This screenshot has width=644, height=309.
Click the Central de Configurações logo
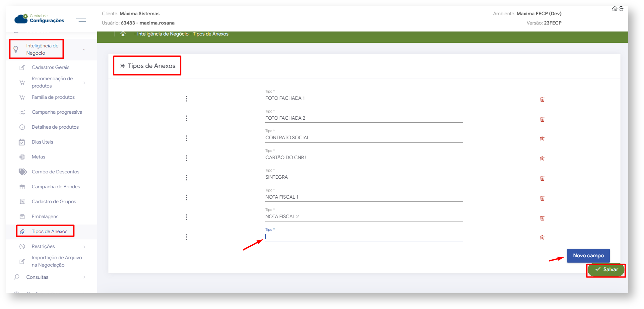(x=39, y=19)
